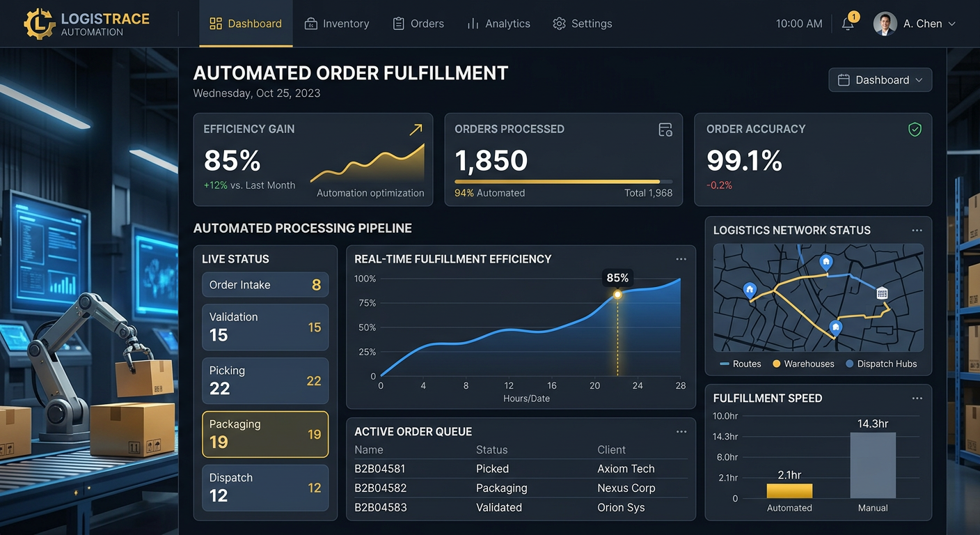Click the dispatch hub building icon on map
This screenshot has height=535, width=980.
882,293
